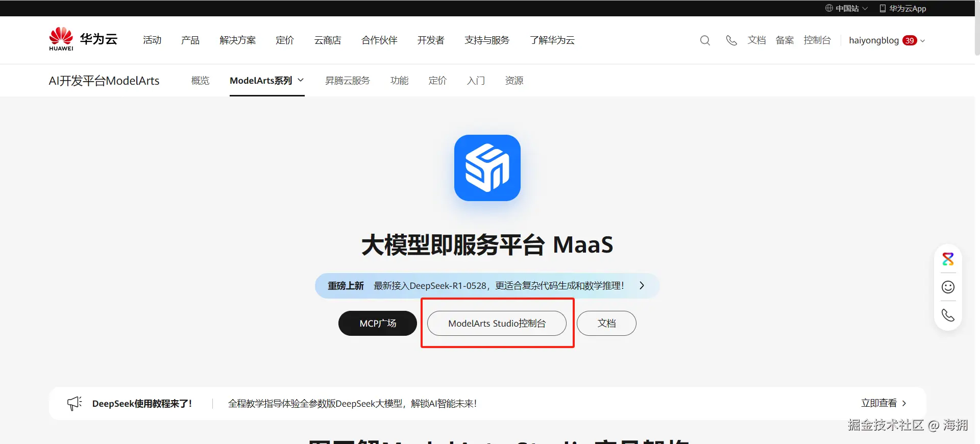Click the Huawei Cloud logo
The height and width of the screenshot is (444, 980).
click(83, 39)
